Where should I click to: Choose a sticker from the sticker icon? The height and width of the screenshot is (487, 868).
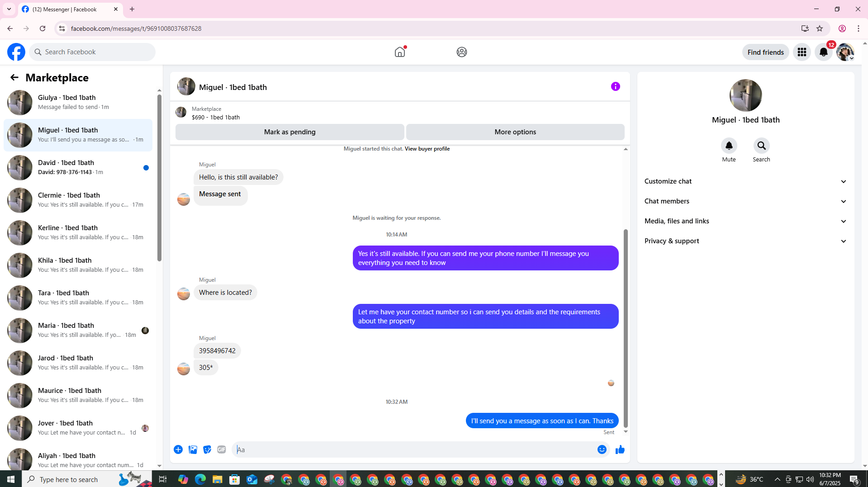(207, 449)
